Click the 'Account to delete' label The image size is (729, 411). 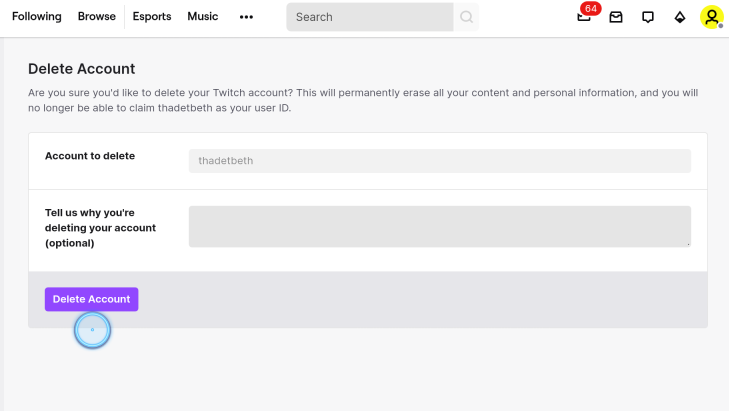(x=90, y=156)
